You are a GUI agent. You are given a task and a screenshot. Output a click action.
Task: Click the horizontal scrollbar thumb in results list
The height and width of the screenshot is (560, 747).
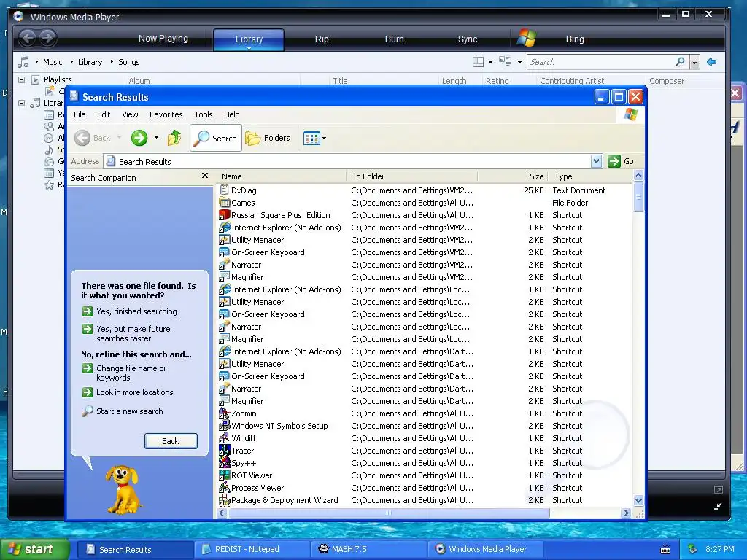[388, 513]
